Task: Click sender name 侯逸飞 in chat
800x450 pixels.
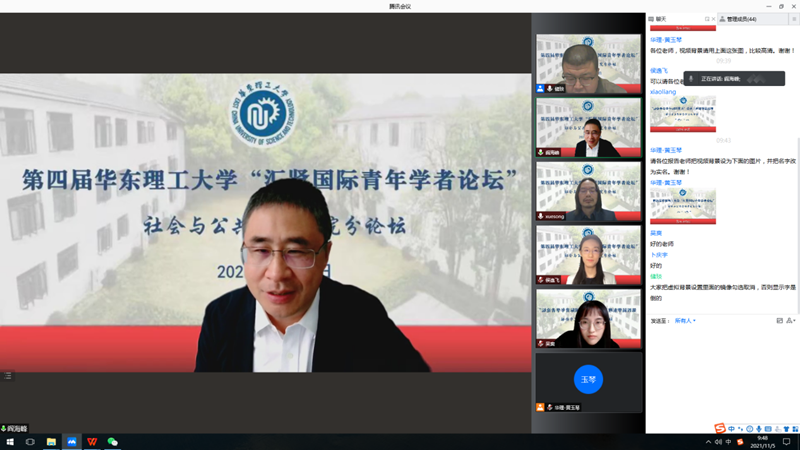Action: point(659,71)
